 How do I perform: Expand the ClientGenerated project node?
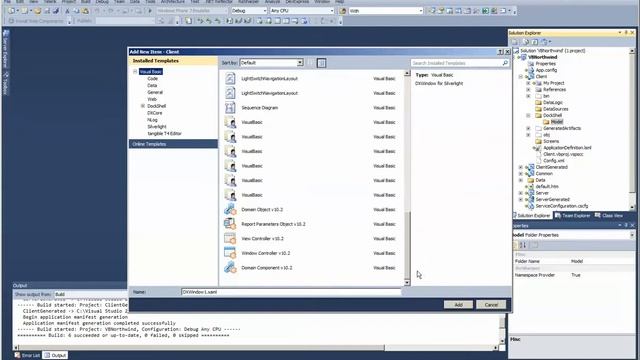pyautogui.click(x=521, y=167)
